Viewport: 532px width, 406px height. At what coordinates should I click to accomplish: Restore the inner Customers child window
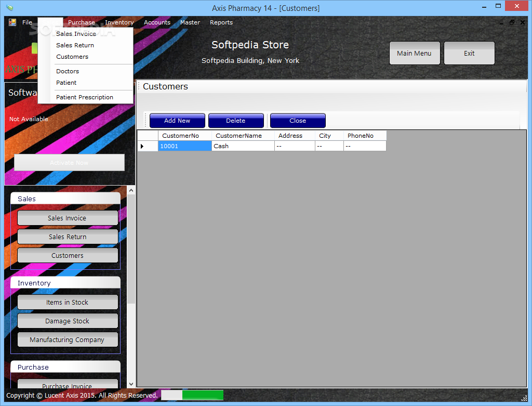point(512,22)
